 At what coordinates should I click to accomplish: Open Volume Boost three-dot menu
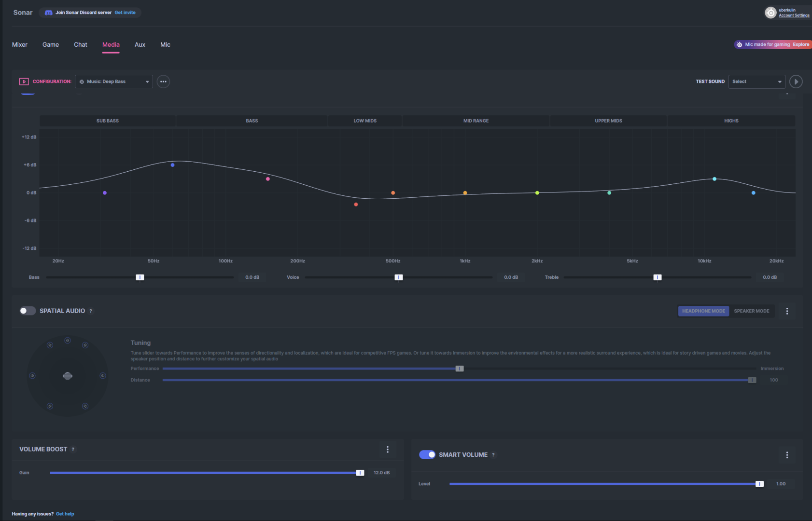pos(388,450)
